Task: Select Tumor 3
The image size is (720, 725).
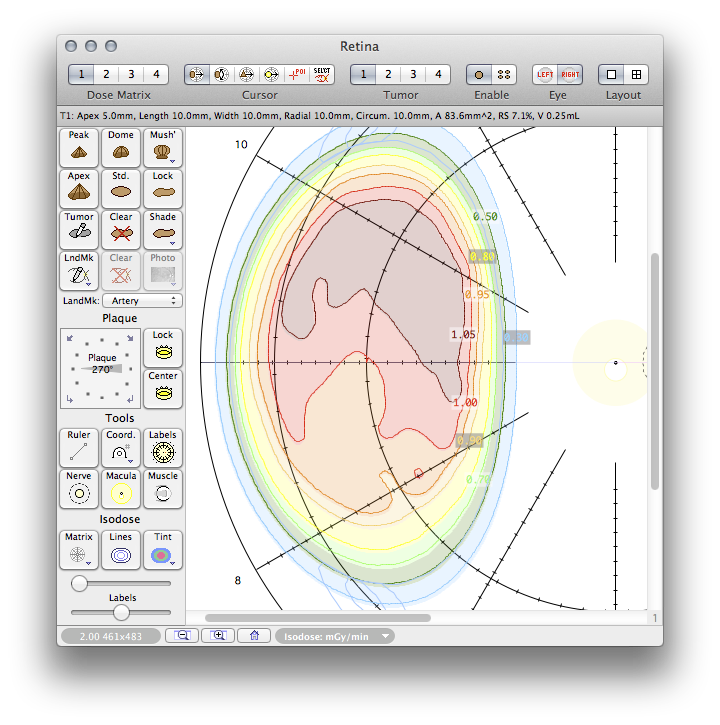Action: click(x=413, y=74)
